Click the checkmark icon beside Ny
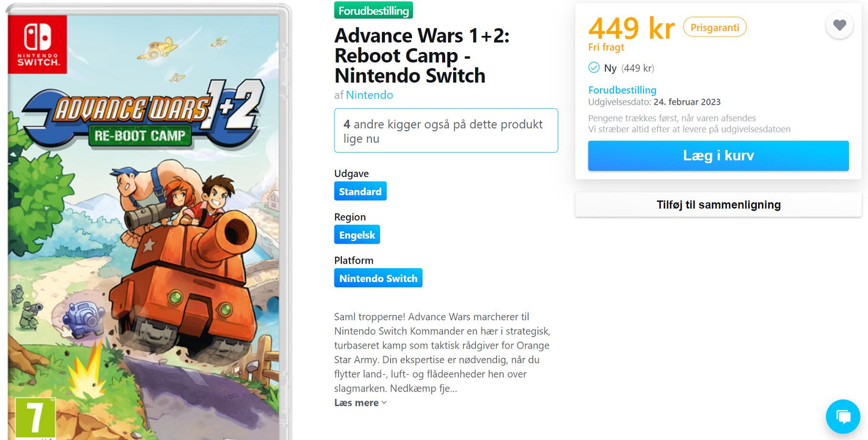The image size is (868, 440). pos(594,68)
